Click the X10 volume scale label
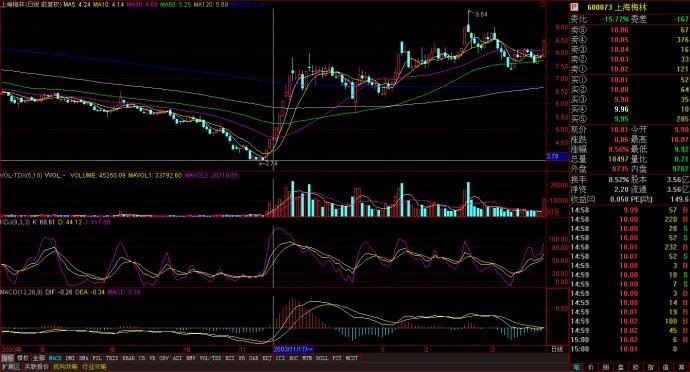Screen dimensions: 690x372 click(x=553, y=212)
